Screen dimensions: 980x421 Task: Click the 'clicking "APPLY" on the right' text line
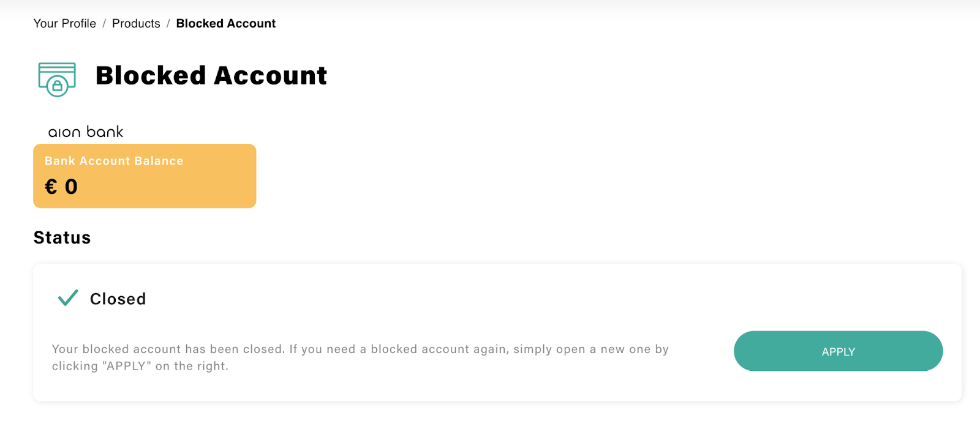[140, 366]
